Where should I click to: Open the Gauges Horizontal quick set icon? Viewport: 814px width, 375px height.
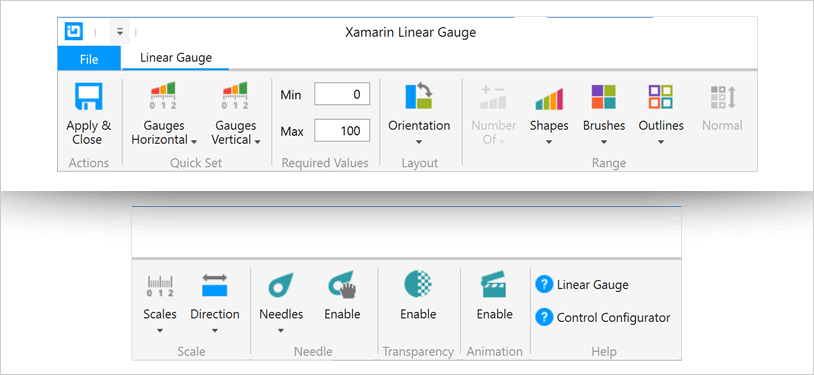tap(164, 96)
